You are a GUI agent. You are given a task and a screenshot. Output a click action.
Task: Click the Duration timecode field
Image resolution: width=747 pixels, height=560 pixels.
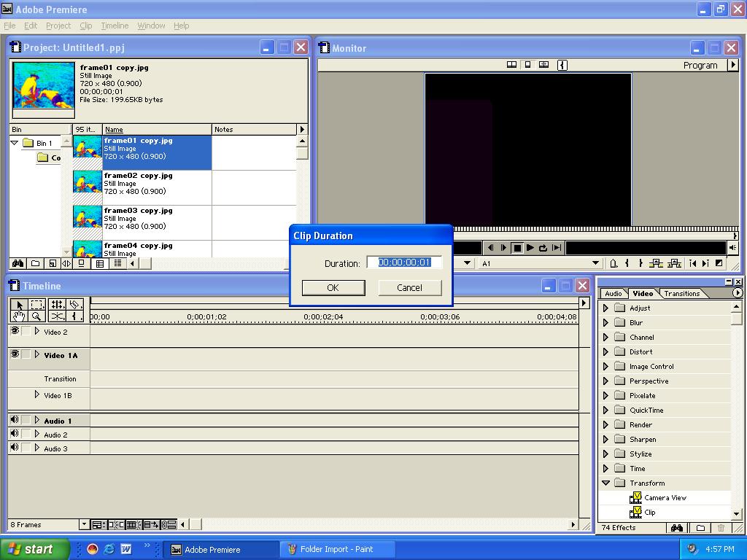(404, 262)
